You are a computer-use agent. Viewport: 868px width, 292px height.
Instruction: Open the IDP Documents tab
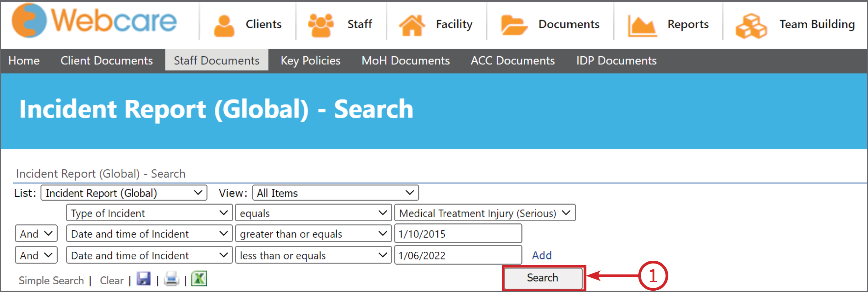click(x=616, y=61)
